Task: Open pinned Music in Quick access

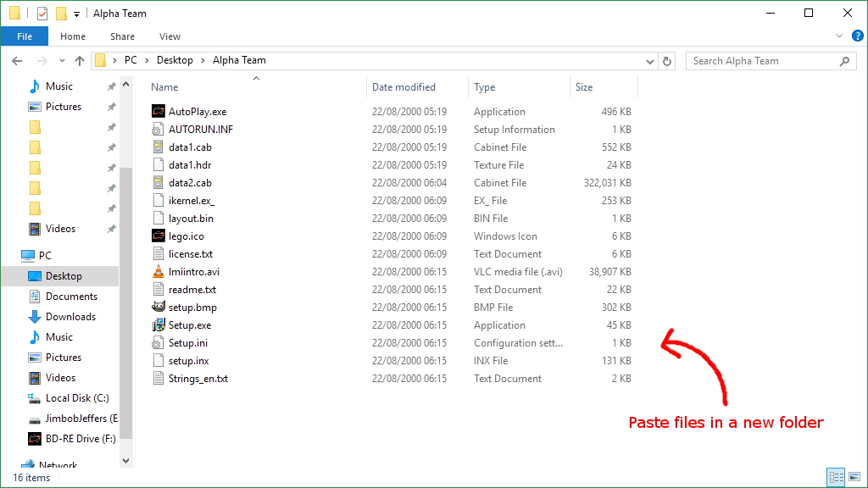Action: 50,86
